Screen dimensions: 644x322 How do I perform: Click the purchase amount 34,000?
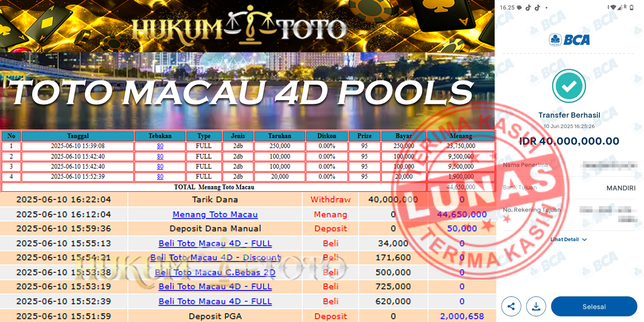click(x=393, y=244)
